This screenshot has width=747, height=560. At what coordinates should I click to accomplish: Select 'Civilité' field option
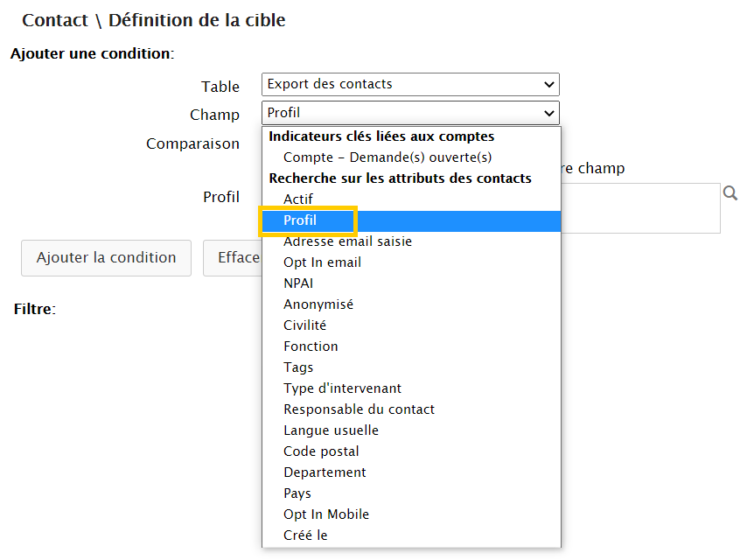[304, 325]
